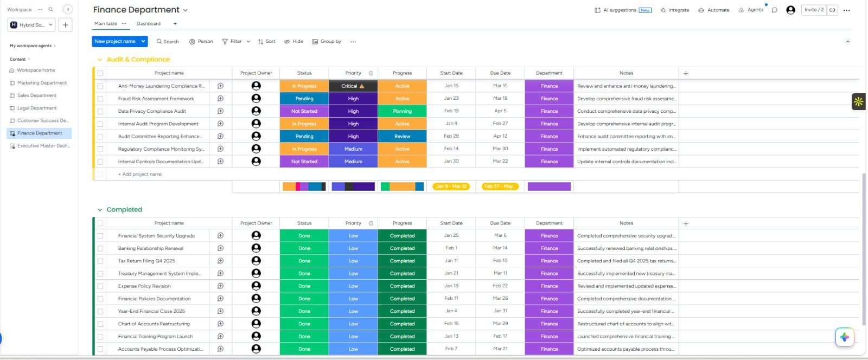Image resolution: width=868 pixels, height=360 pixels.
Task: Add a column to the Completed table
Action: 686,223
